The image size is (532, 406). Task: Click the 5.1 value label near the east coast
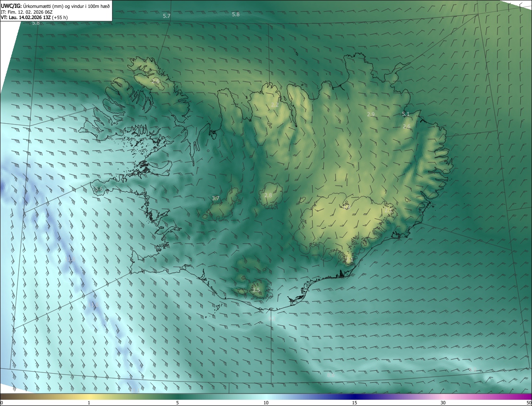pos(406,114)
